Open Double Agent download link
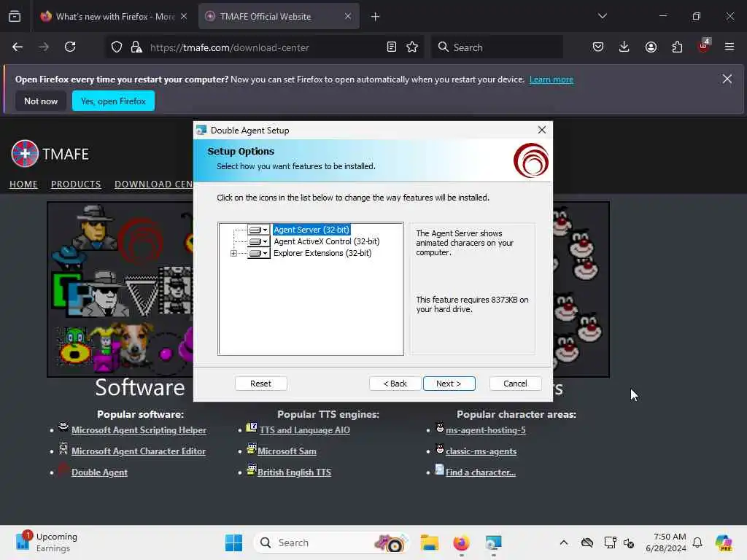 (99, 472)
